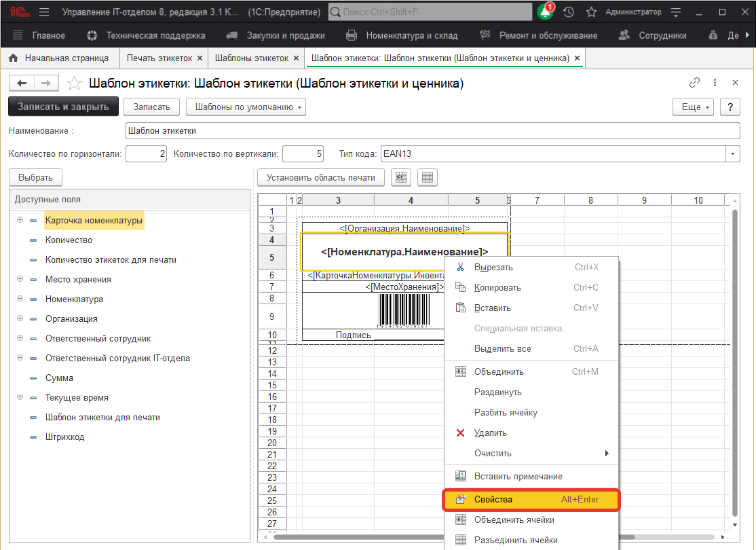The image size is (756, 550).
Task: Click the table grid icon in the toolbar
Action: coord(428,177)
